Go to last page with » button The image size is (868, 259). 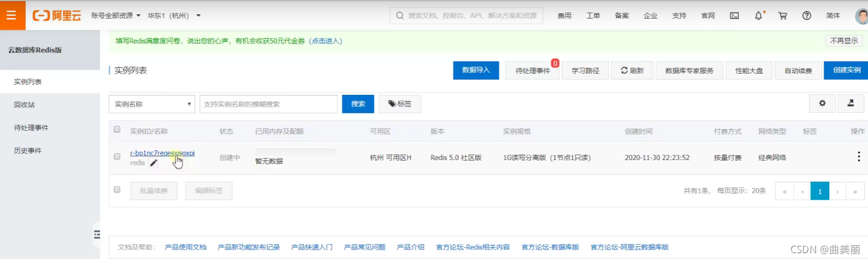coord(855,191)
